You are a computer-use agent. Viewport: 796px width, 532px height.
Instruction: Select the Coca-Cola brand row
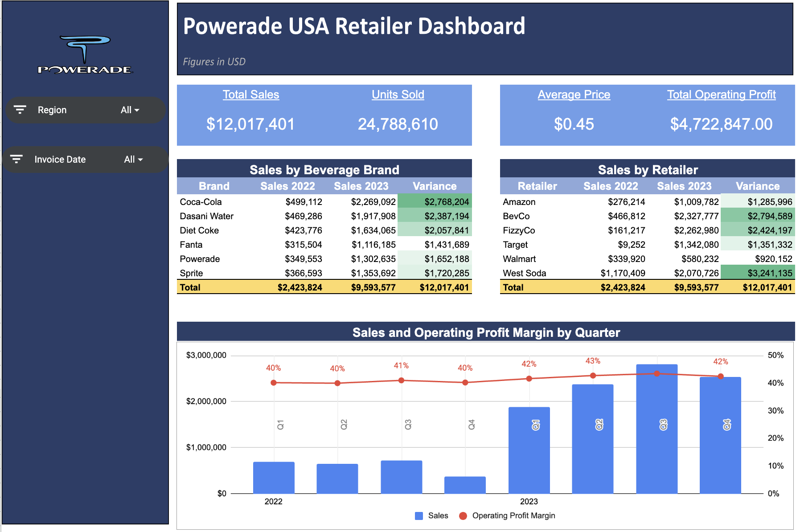pyautogui.click(x=201, y=202)
